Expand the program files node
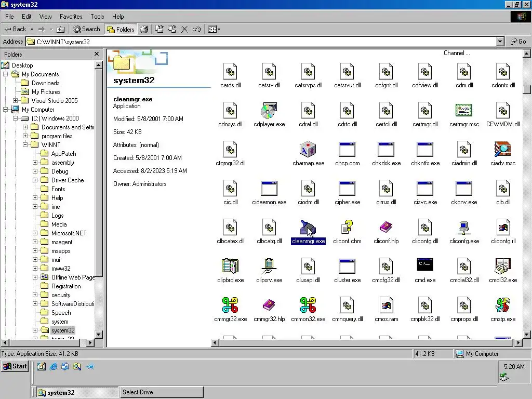 (25, 136)
